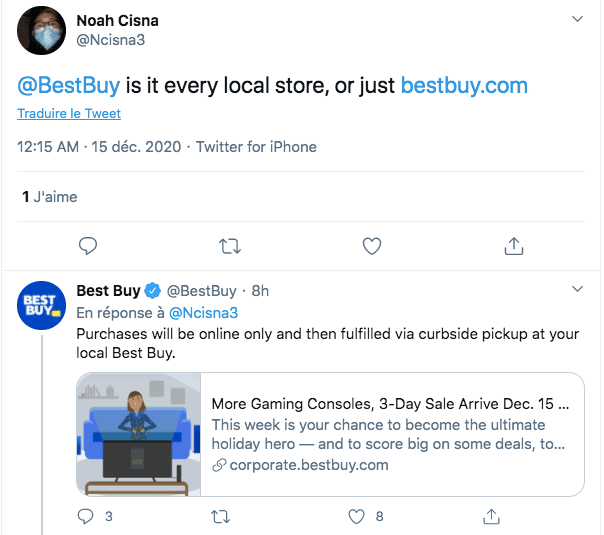The image size is (604, 535).
Task: Retweet Noah Cisna's tweet
Action: point(229,245)
